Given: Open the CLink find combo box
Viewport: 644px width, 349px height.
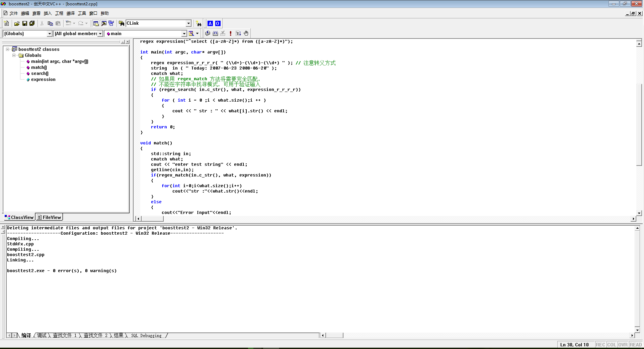Looking at the screenshot, I should click(188, 23).
